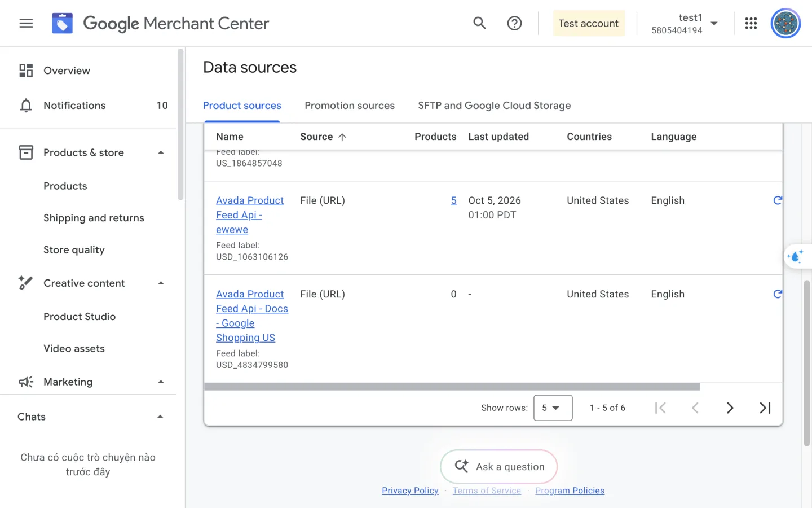Sort by the Products column header
The width and height of the screenshot is (812, 508).
pos(435,137)
